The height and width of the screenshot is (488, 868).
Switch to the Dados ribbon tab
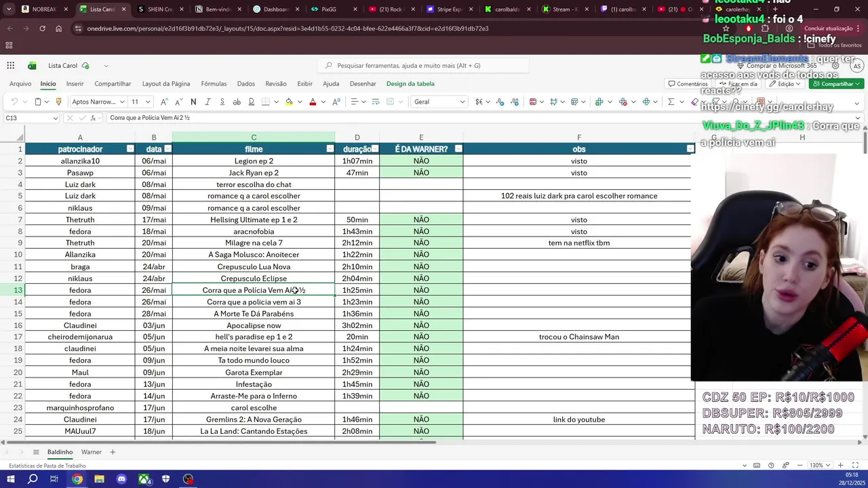[x=246, y=83]
